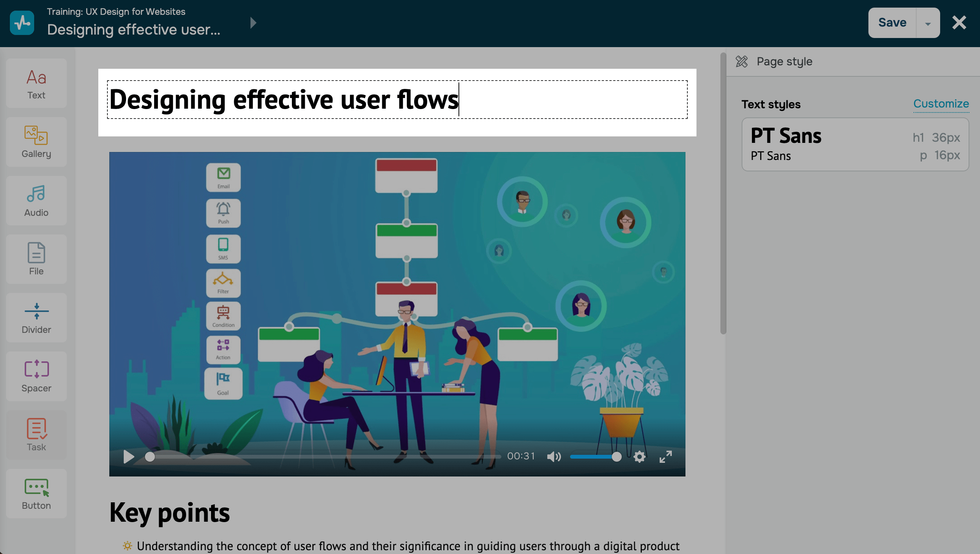Open the Page style panel header
Viewport: 980px width, 554px height.
click(784, 62)
